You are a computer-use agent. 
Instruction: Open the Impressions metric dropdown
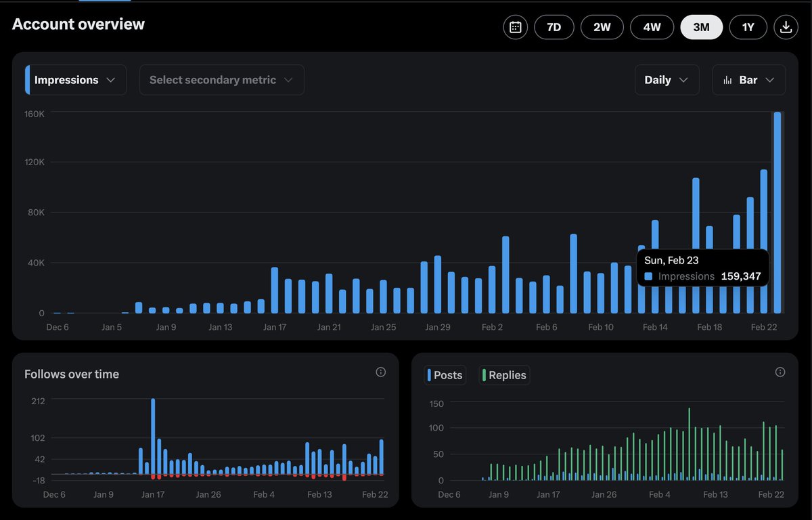(x=75, y=80)
